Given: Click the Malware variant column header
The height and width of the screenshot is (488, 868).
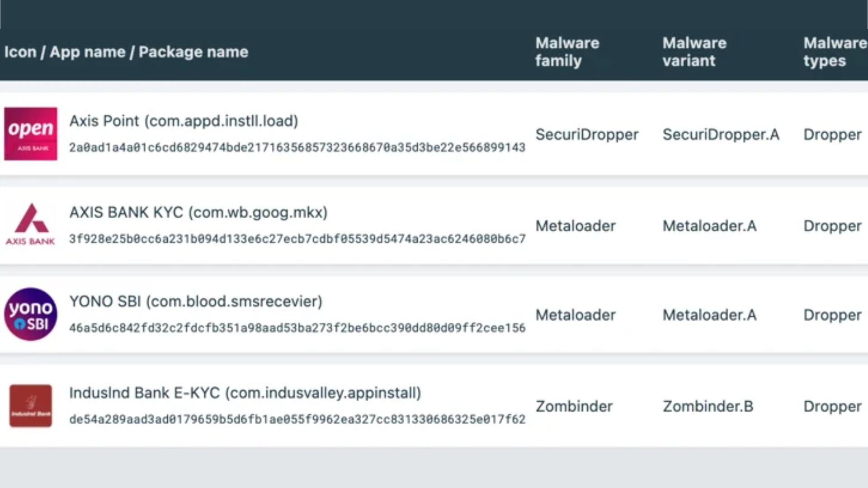Looking at the screenshot, I should pyautogui.click(x=694, y=52).
